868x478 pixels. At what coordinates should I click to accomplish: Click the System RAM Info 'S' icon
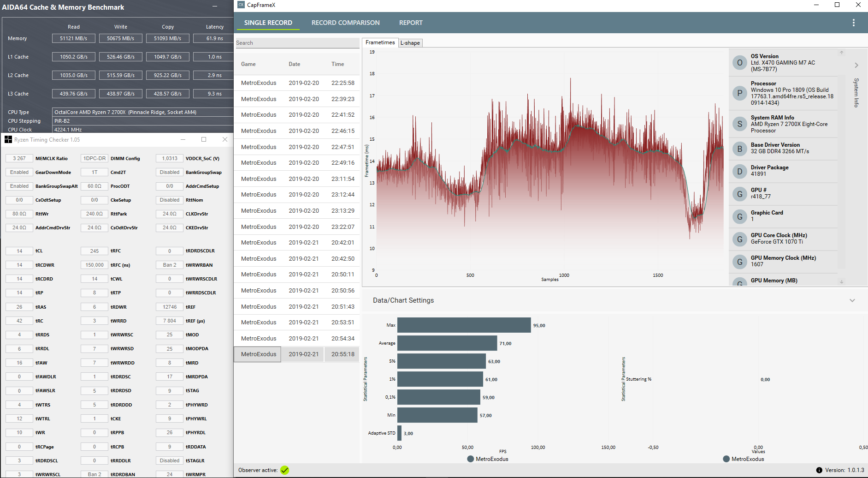coord(739,124)
